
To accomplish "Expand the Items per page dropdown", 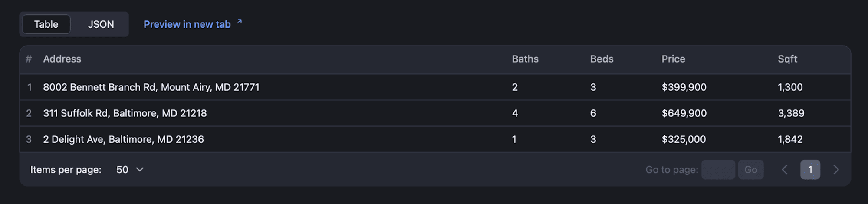I will click(129, 170).
